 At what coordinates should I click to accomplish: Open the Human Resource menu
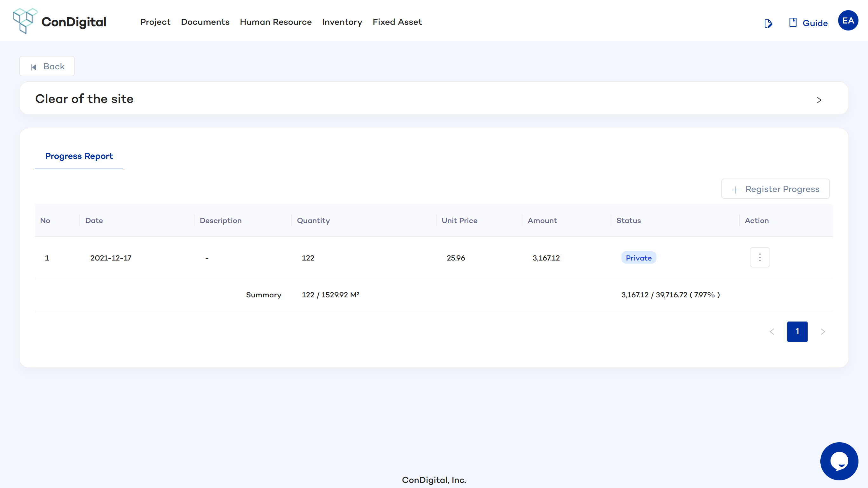tap(275, 22)
